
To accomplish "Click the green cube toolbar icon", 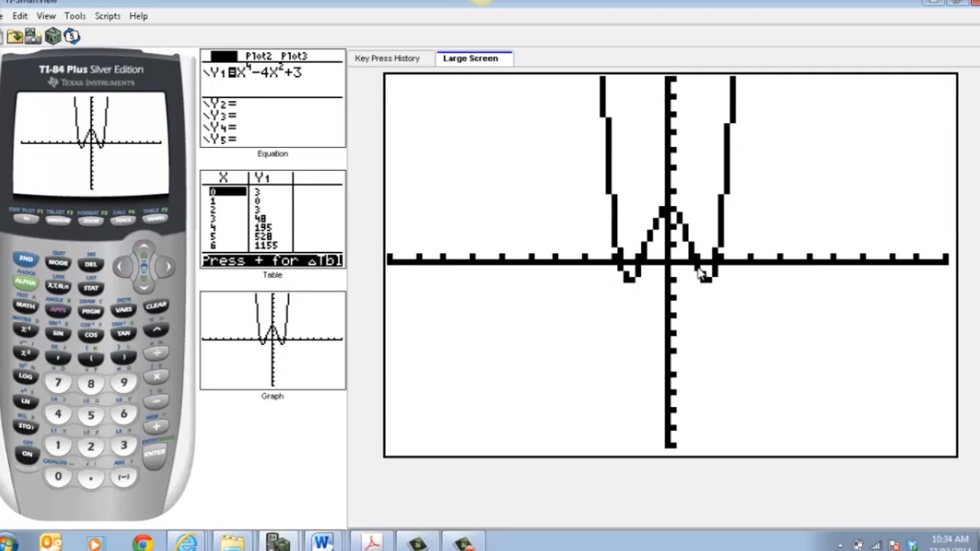I will click(x=53, y=36).
